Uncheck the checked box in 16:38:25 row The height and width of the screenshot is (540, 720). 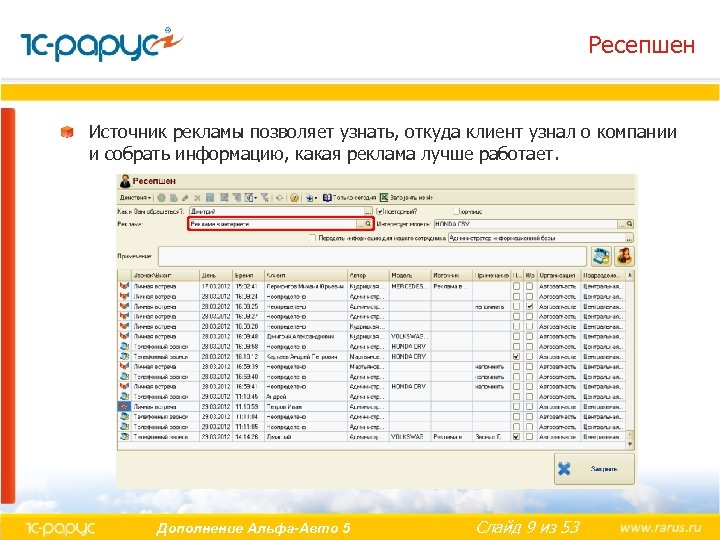click(529, 306)
